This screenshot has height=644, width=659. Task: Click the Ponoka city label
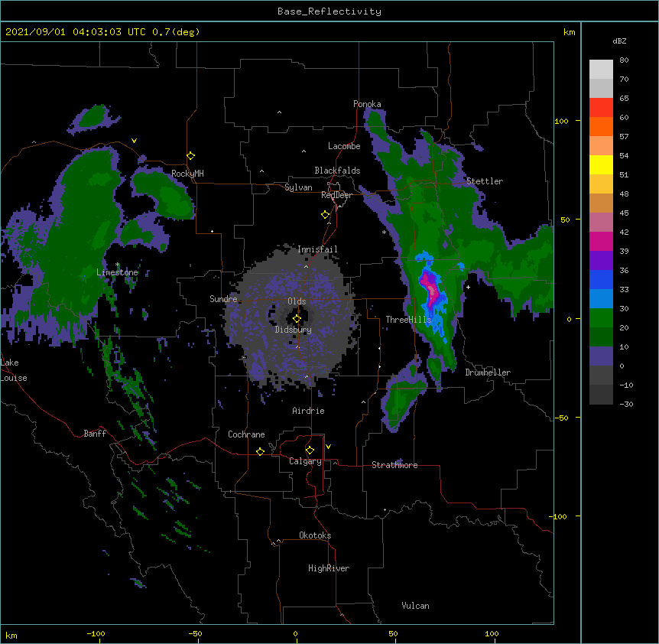[367, 104]
